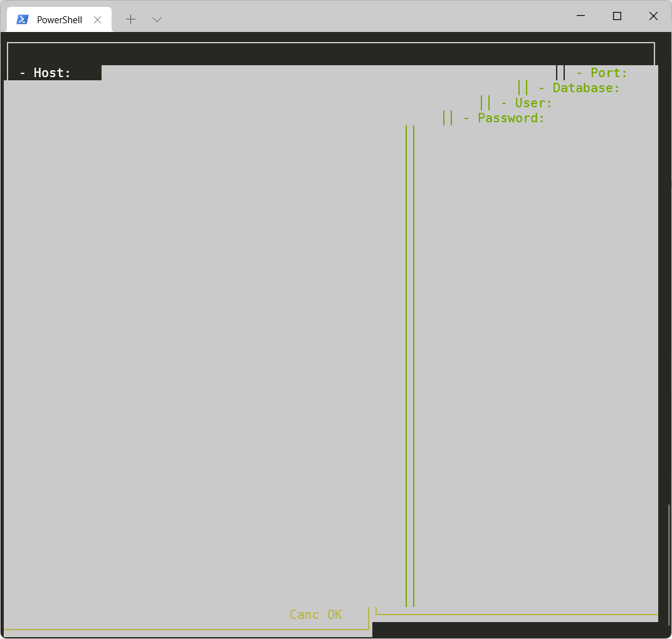Click the green Password prompt text
This screenshot has height=639, width=672.
(x=510, y=118)
